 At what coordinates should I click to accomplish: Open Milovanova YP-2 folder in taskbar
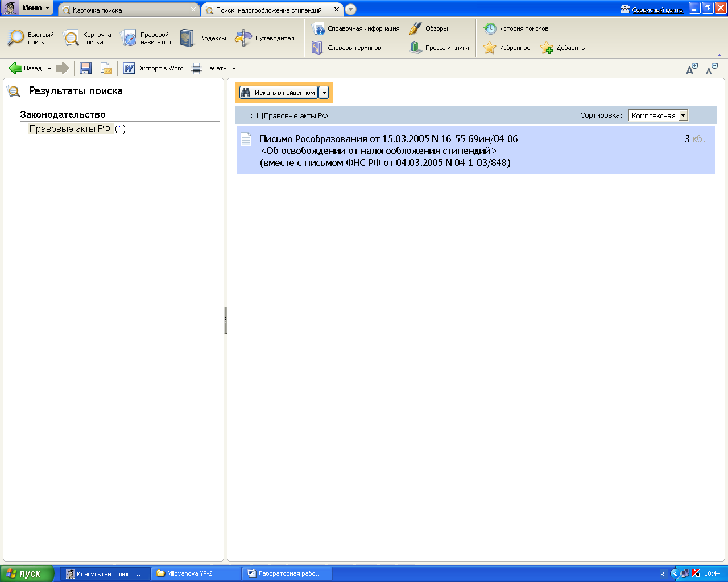tap(196, 573)
